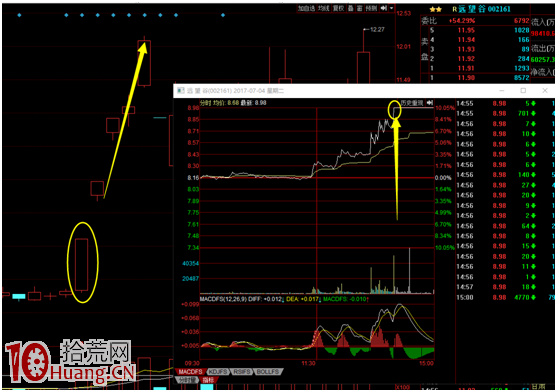Screen dimensions: 557x392
Task: Switch to the 指标 tab
Action: pyautogui.click(x=208, y=380)
